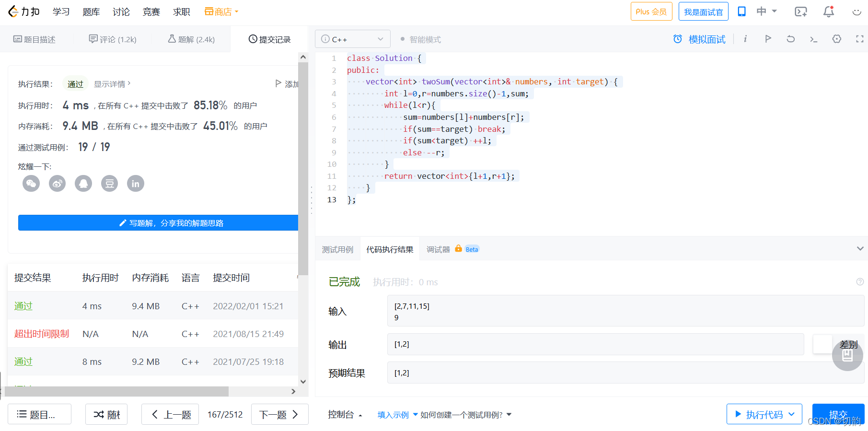Share result via LinkedIn icon
This screenshot has width=868, height=431.
tap(136, 183)
